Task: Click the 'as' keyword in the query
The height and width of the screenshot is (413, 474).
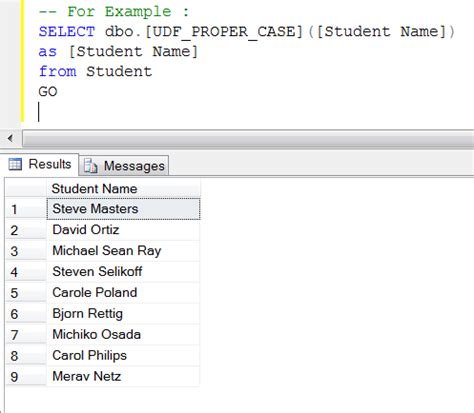Action: (x=48, y=52)
